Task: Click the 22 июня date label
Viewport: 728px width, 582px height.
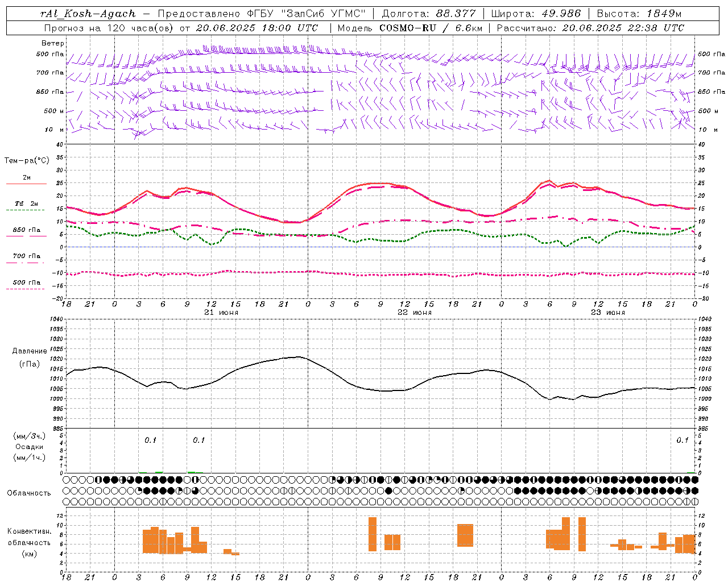Action: click(415, 313)
